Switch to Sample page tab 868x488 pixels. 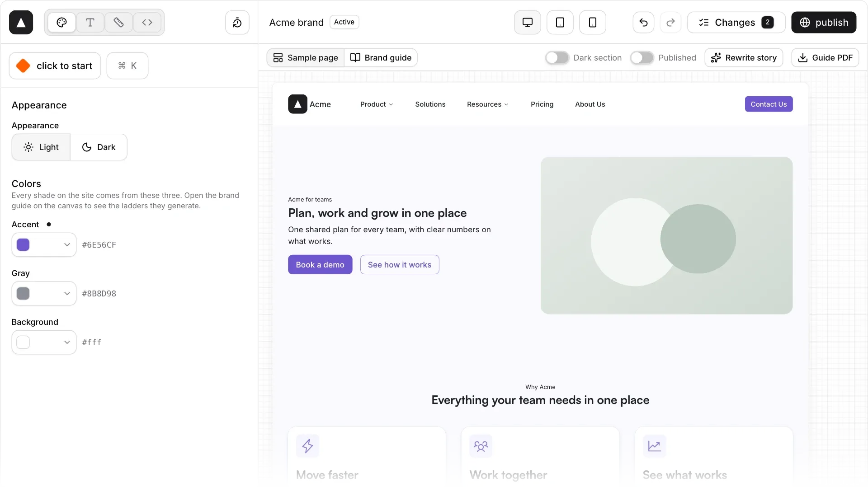click(306, 57)
